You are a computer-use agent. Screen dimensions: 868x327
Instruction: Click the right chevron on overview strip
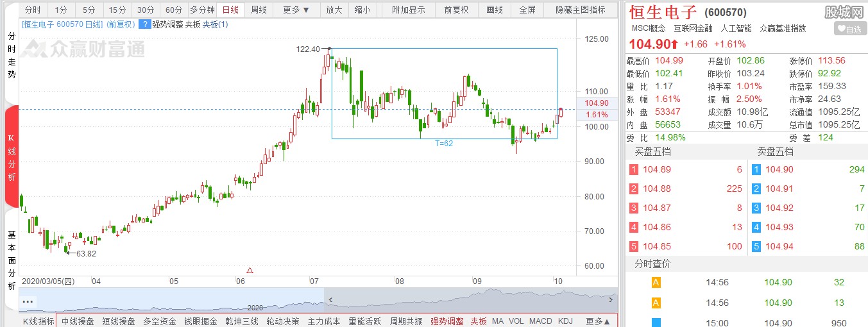pyautogui.click(x=611, y=299)
